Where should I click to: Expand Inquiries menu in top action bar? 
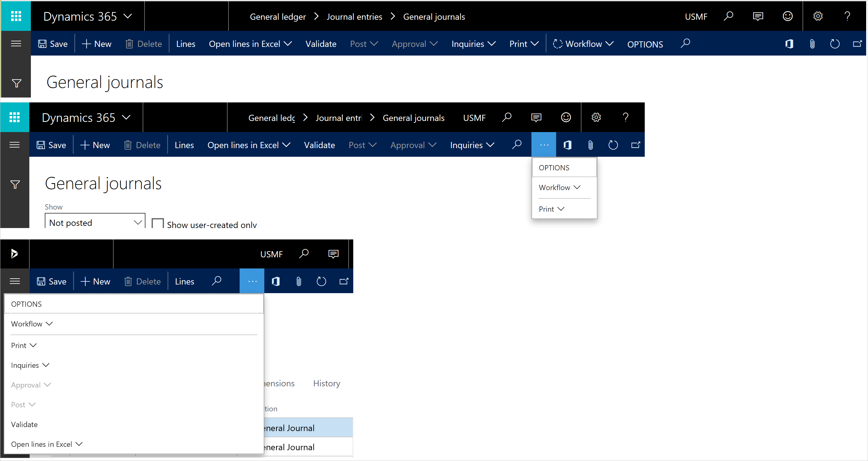coord(473,44)
